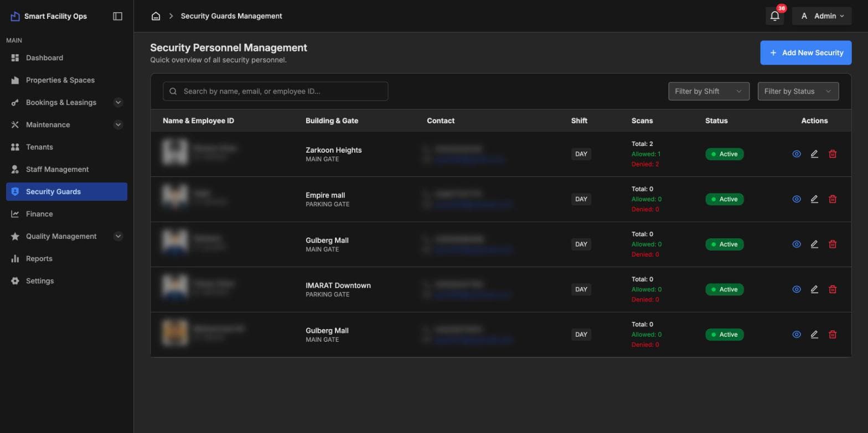Open the Dashboard page
The width and height of the screenshot is (868, 433).
[x=66, y=58]
